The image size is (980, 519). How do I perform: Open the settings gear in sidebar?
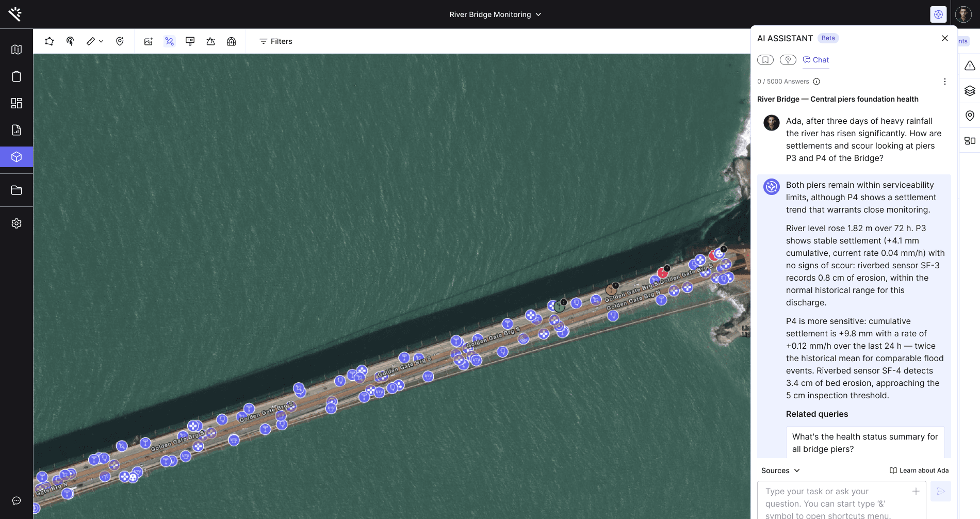point(17,223)
